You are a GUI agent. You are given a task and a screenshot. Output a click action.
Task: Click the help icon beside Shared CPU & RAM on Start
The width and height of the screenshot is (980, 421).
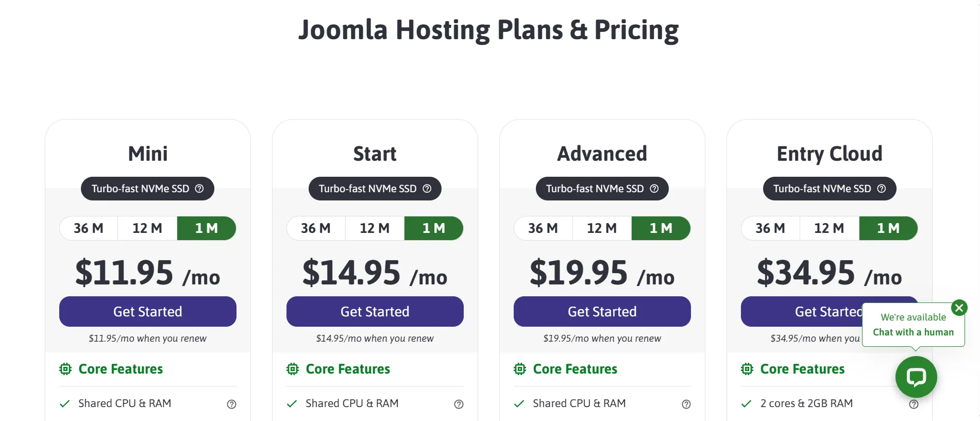459,404
